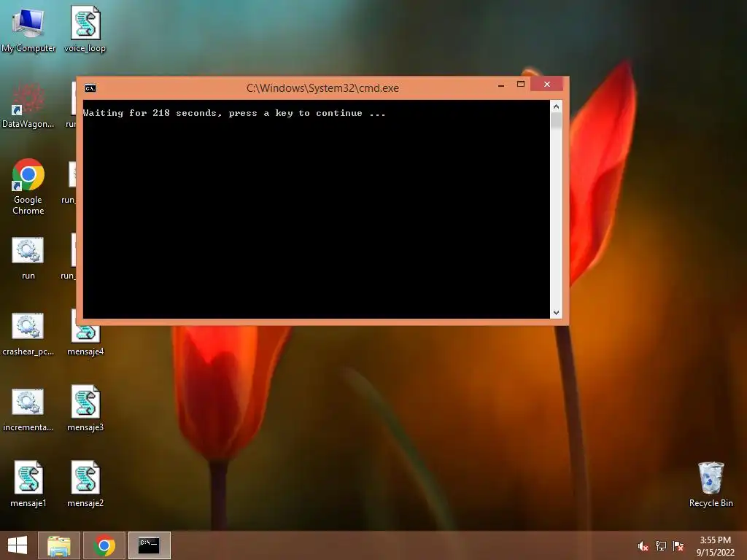Click the cmd.exe window title bar text

pyautogui.click(x=322, y=88)
